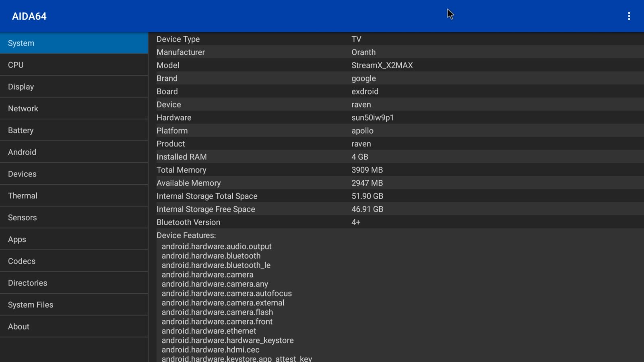The height and width of the screenshot is (362, 644).
Task: Go to the Devices section
Action: click(x=74, y=174)
